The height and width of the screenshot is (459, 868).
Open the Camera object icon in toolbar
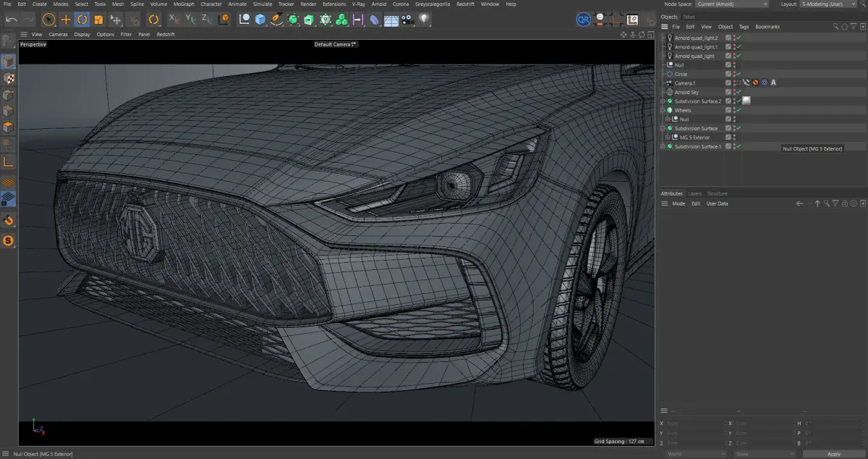[x=408, y=20]
